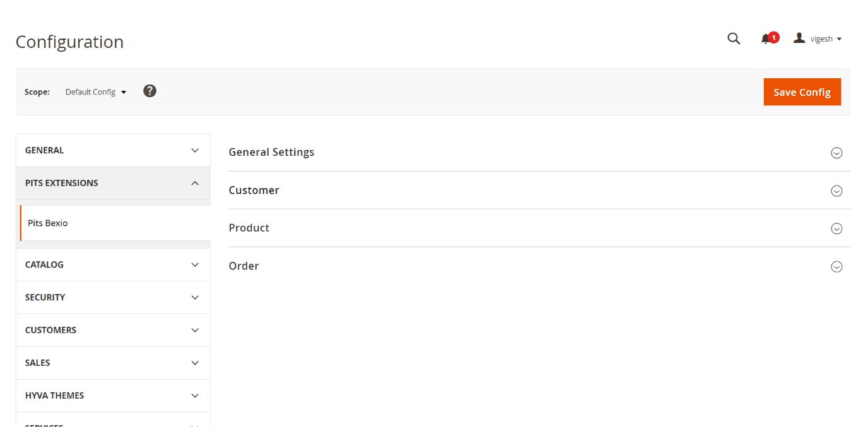
Task: Click the search magnifier icon
Action: [733, 38]
